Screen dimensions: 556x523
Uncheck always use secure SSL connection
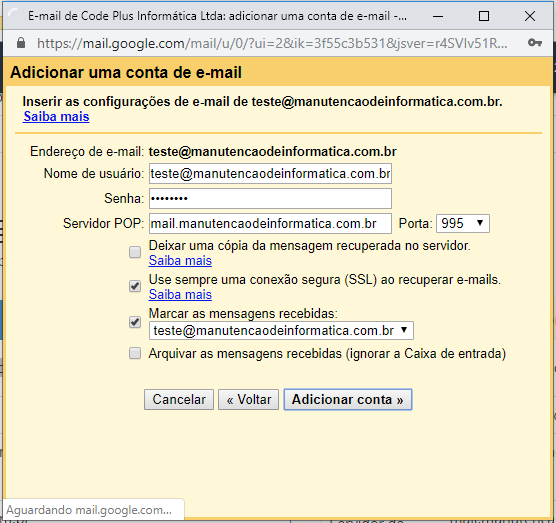pyautogui.click(x=135, y=286)
